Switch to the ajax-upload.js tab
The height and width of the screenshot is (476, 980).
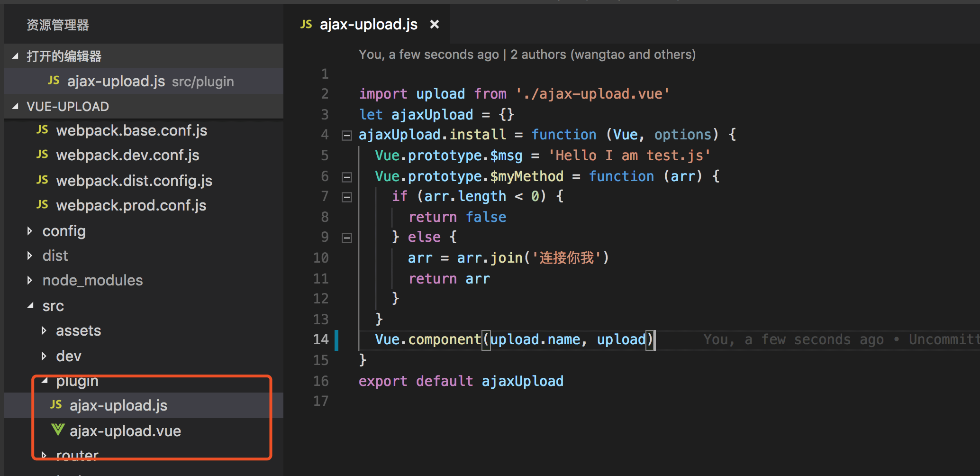click(x=368, y=24)
